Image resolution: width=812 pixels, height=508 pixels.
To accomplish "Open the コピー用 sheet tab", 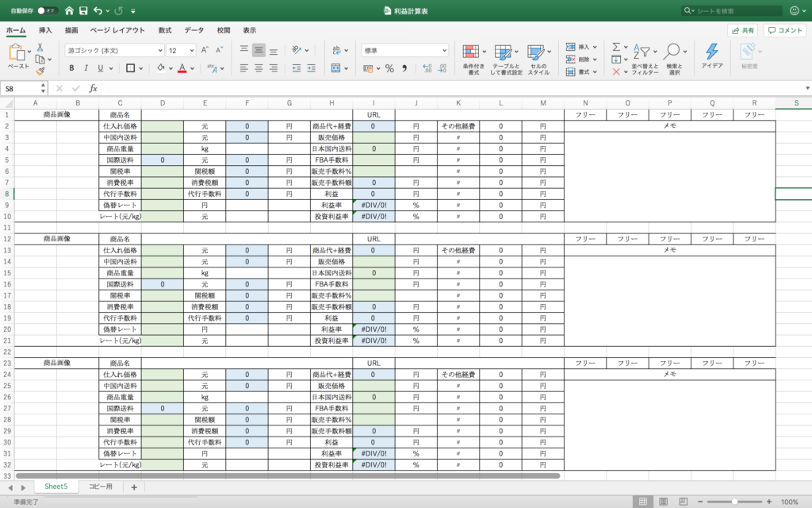I will [101, 487].
